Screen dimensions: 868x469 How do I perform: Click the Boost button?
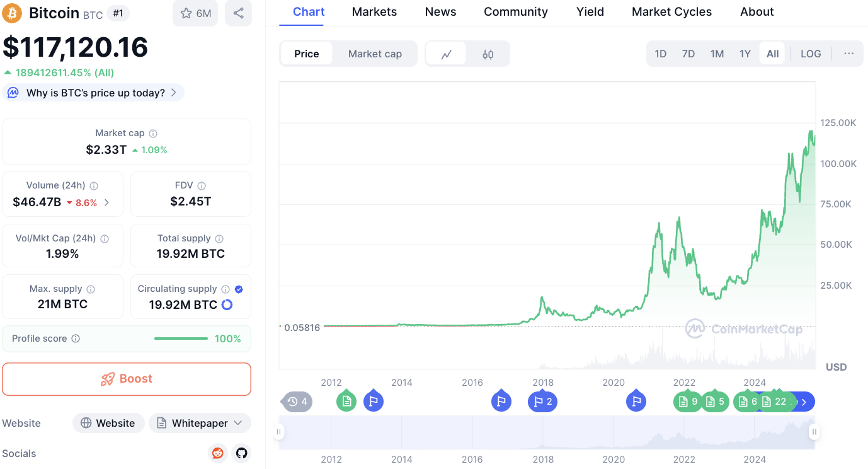coord(127,379)
